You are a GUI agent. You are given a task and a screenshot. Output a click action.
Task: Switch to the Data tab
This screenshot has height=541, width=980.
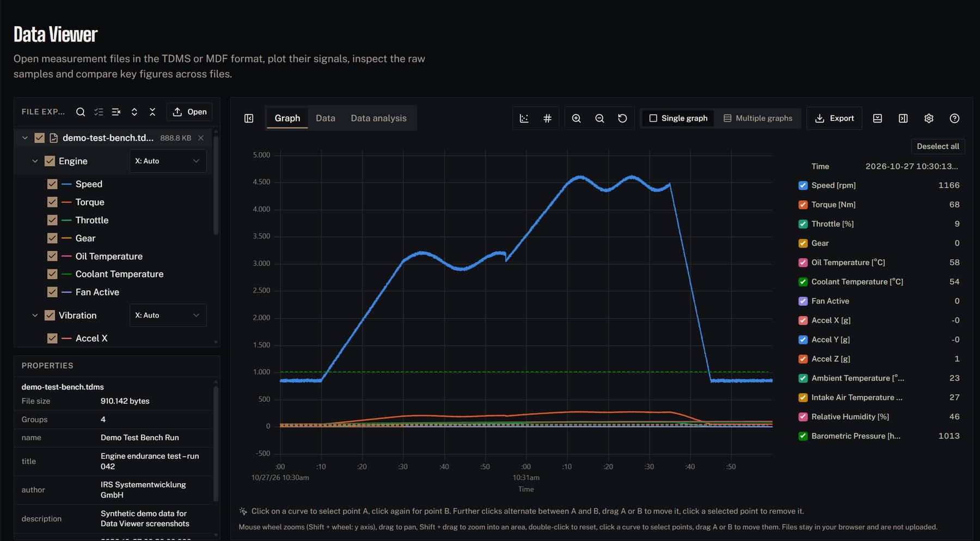(325, 118)
